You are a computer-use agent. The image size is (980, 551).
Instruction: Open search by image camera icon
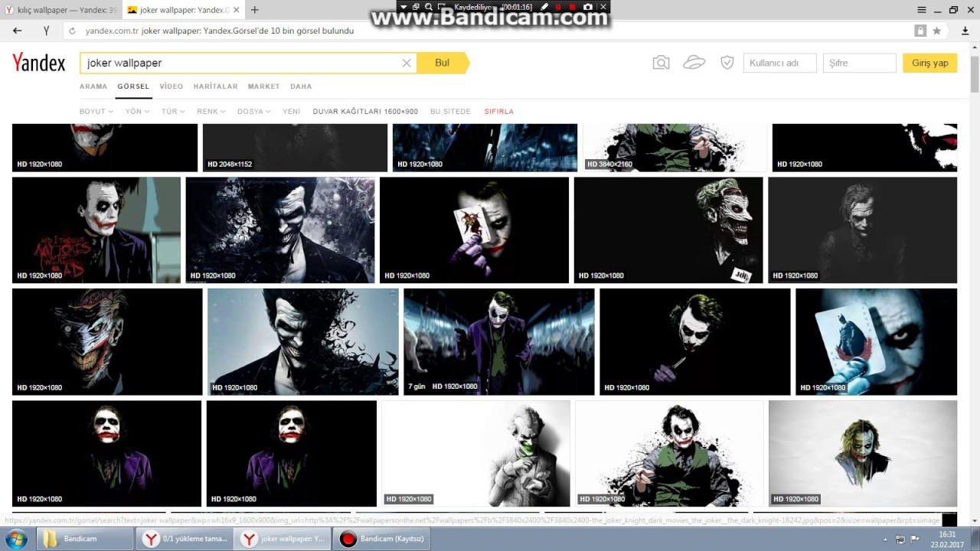click(661, 63)
